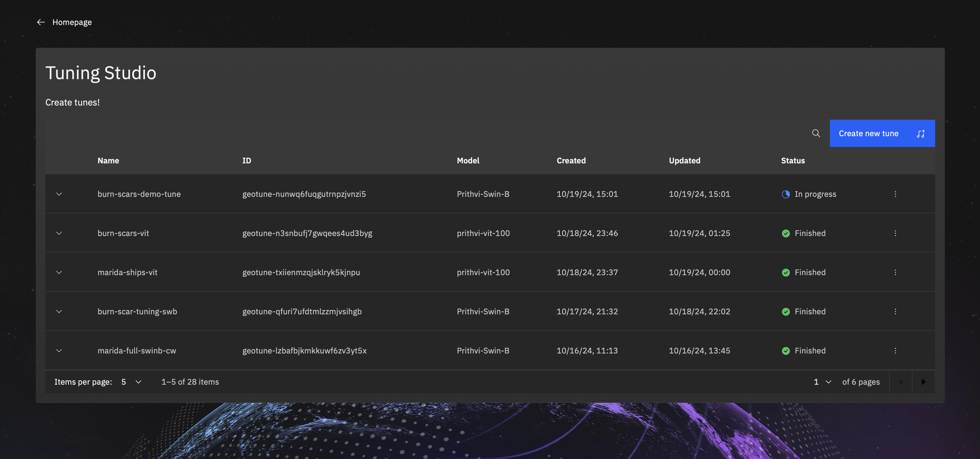Open overflow menu for burn-scar-tuning-swb row

(x=895, y=311)
